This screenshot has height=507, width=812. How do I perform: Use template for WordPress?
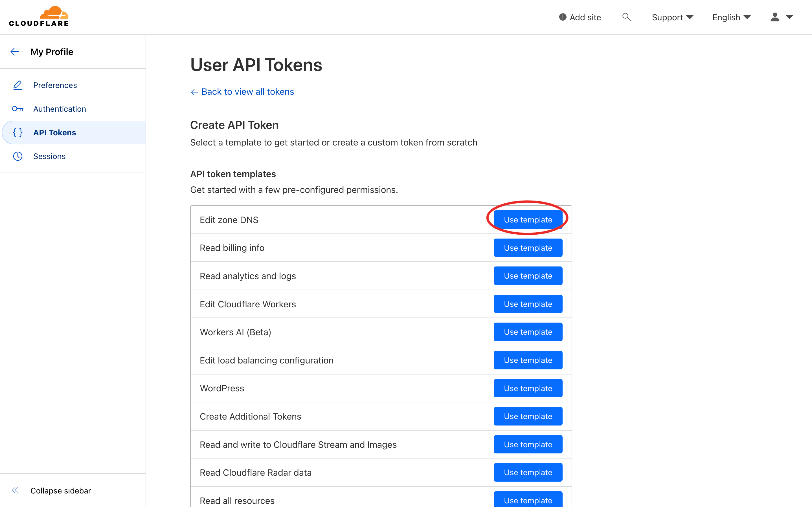point(528,388)
